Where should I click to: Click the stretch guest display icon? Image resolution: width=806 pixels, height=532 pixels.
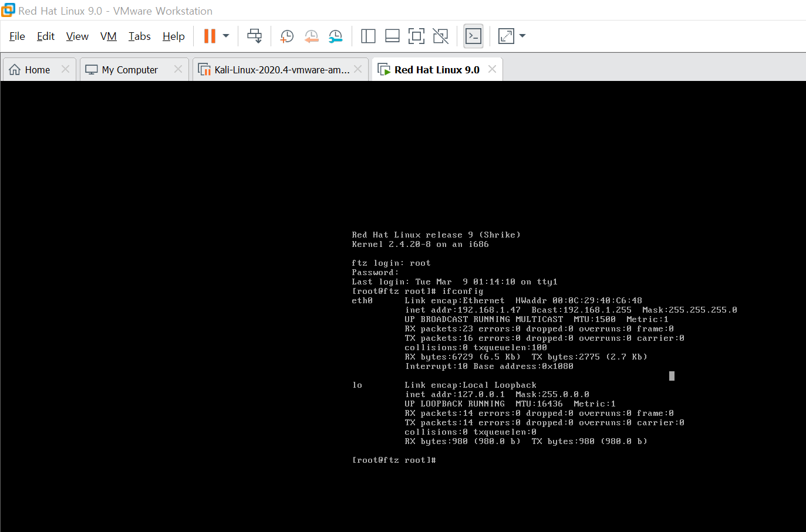(x=506, y=36)
